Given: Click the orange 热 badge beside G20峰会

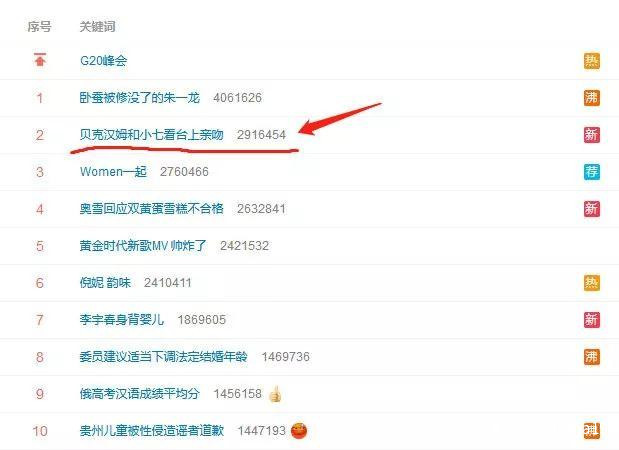Looking at the screenshot, I should pos(591,61).
